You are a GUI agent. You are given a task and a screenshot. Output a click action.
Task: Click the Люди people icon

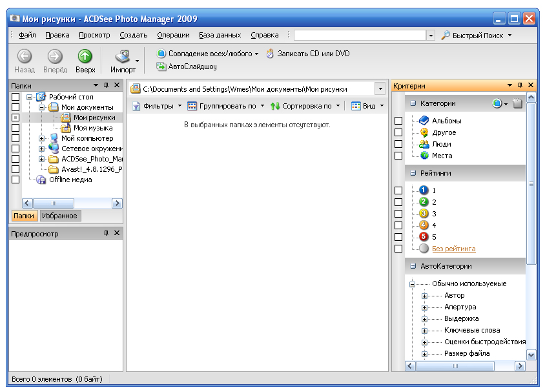[424, 144]
